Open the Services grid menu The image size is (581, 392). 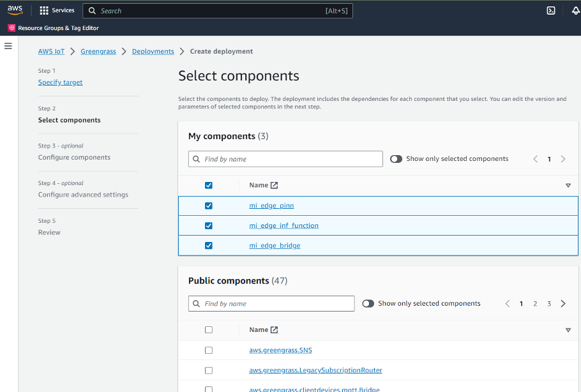tap(44, 11)
